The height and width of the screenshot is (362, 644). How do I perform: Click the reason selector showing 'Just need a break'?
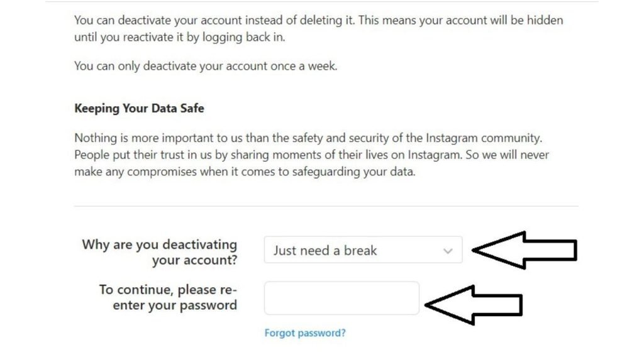[x=364, y=250]
